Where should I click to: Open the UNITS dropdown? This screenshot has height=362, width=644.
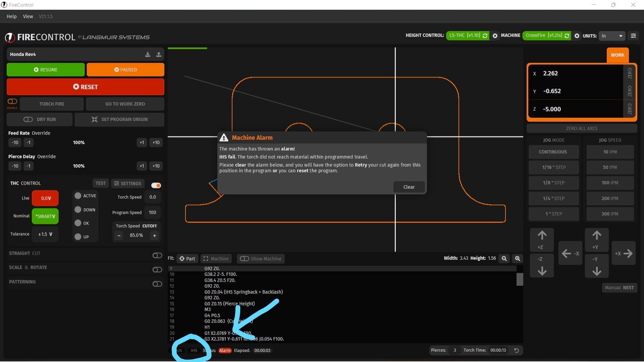coord(612,36)
